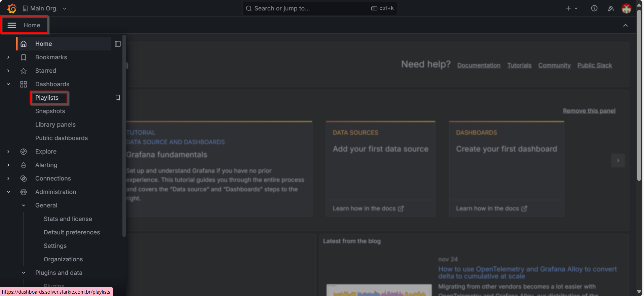The image size is (644, 296).
Task: Open the Main Org. organization switcher
Action: (44, 8)
